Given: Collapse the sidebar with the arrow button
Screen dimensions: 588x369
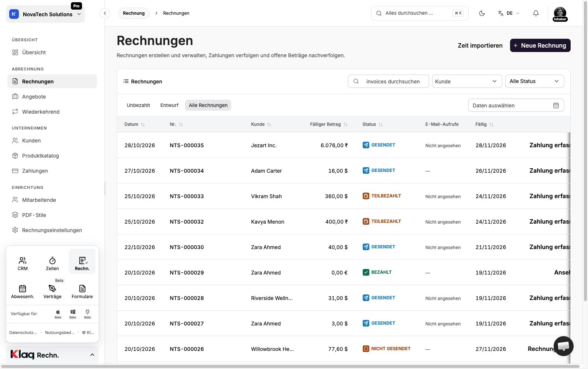Looking at the screenshot, I should point(105,13).
